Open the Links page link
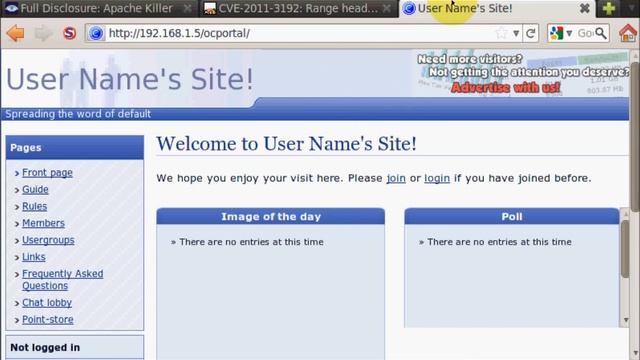 pyautogui.click(x=33, y=257)
